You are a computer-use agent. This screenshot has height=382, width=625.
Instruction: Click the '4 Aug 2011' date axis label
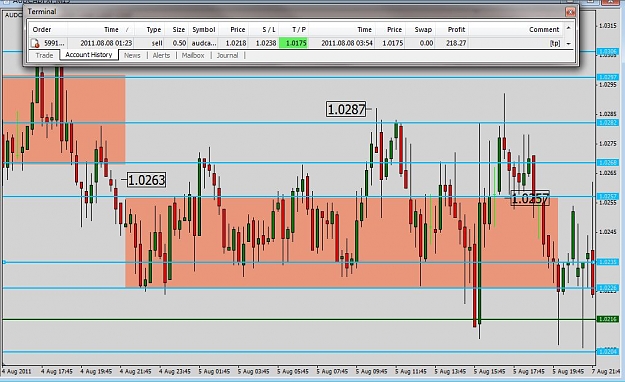pos(16,372)
